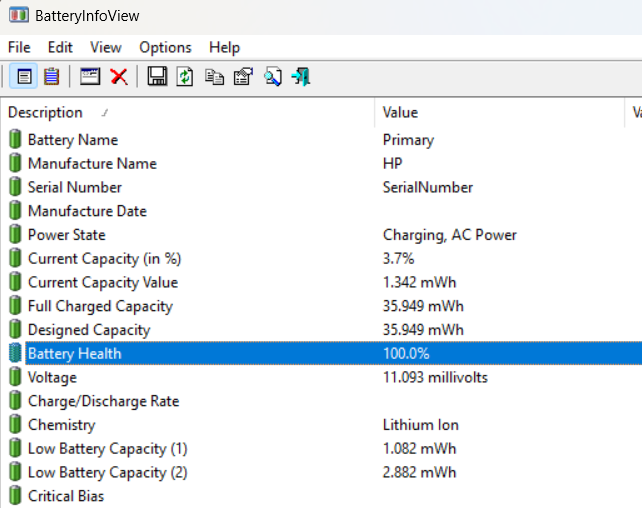This screenshot has width=642, height=508.
Task: Click the 11.093 millivolts value
Action: tap(435, 377)
